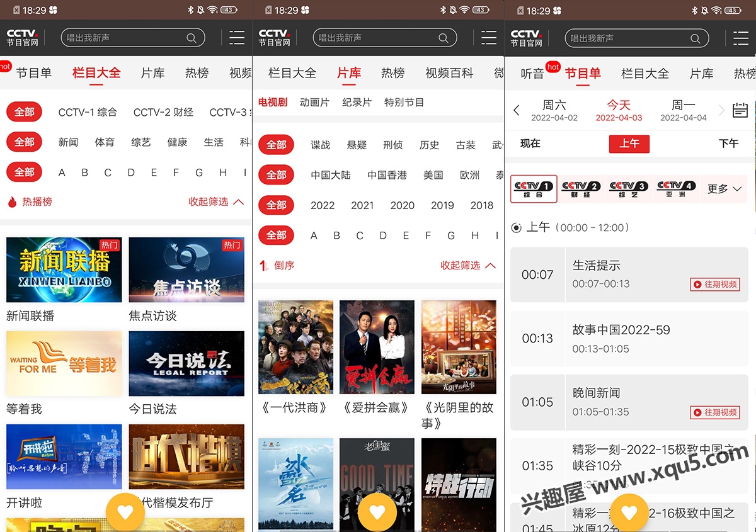This screenshot has width=756, height=532.
Task: Tap the search magnifier on the 节目单 screen
Action: click(x=696, y=38)
